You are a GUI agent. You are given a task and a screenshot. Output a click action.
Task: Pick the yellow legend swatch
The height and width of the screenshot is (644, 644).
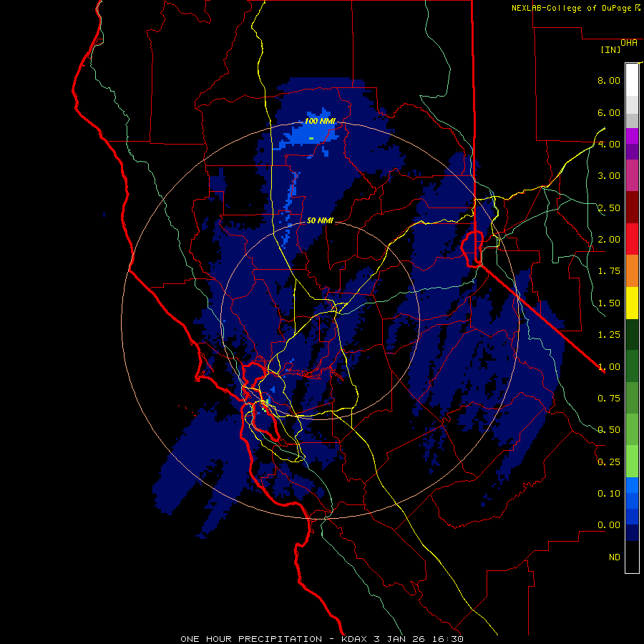632,303
